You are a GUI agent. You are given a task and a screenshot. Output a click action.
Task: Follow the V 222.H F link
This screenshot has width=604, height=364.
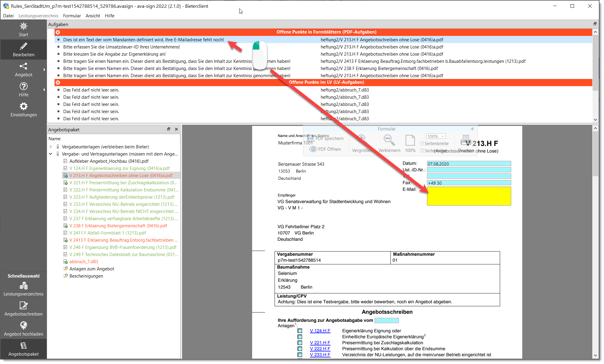(320, 349)
